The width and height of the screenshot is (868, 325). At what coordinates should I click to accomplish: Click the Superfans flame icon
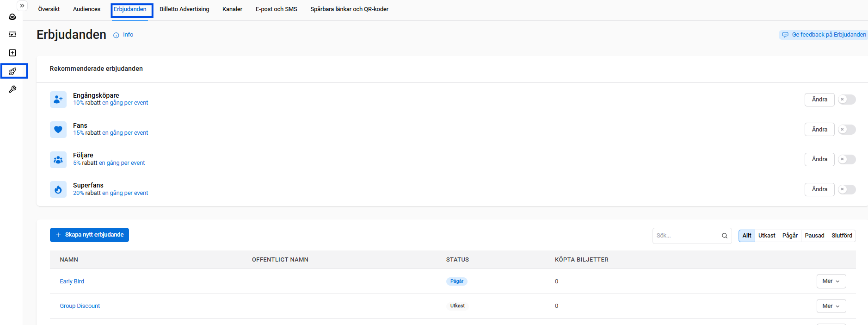click(58, 189)
